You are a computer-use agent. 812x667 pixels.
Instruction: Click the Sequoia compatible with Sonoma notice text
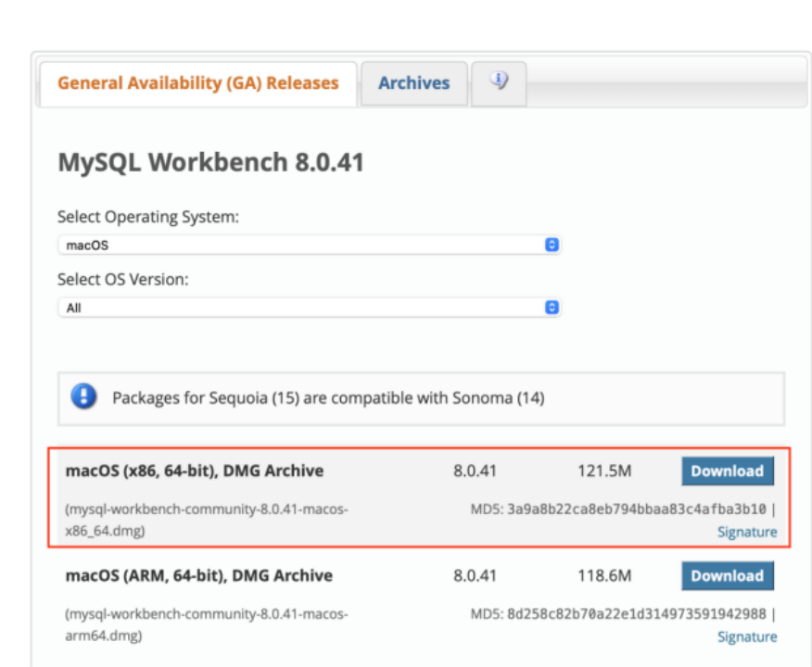(328, 398)
